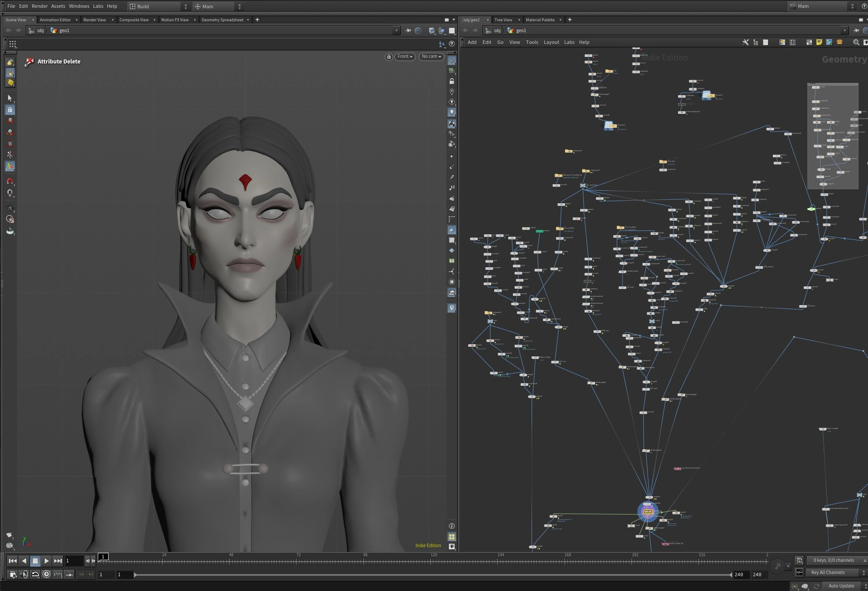
Task: Click the tree list view icon in the network toolbar
Action: click(755, 42)
